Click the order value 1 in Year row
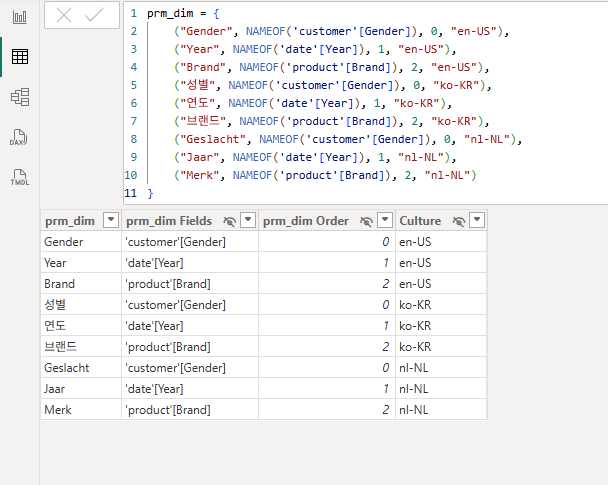 [327, 263]
